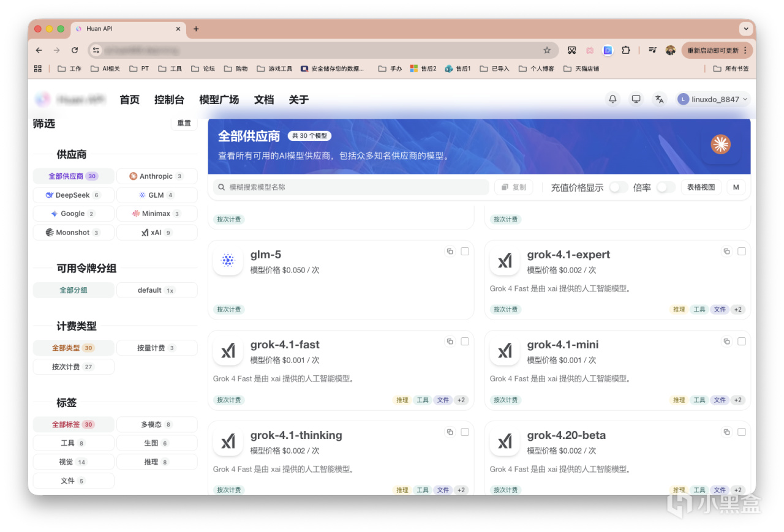This screenshot has height=532, width=784.
Task: Click the orange starburst logo in the banner
Action: click(x=721, y=144)
